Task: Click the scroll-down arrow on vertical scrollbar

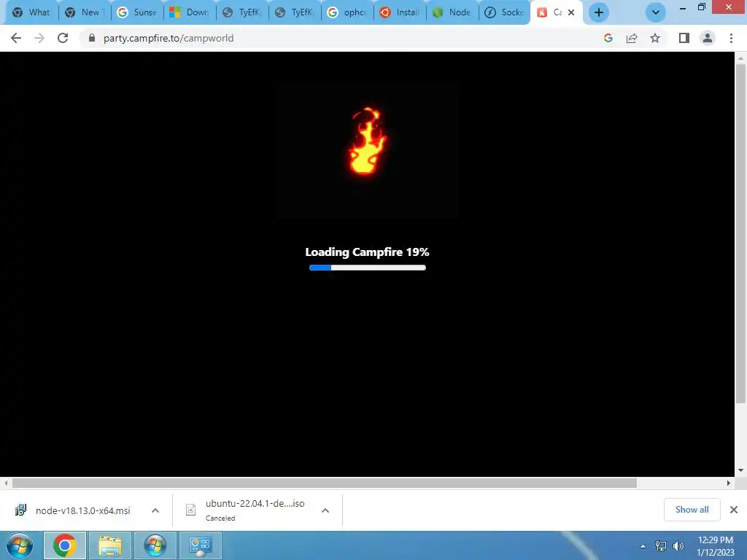Action: [740, 470]
